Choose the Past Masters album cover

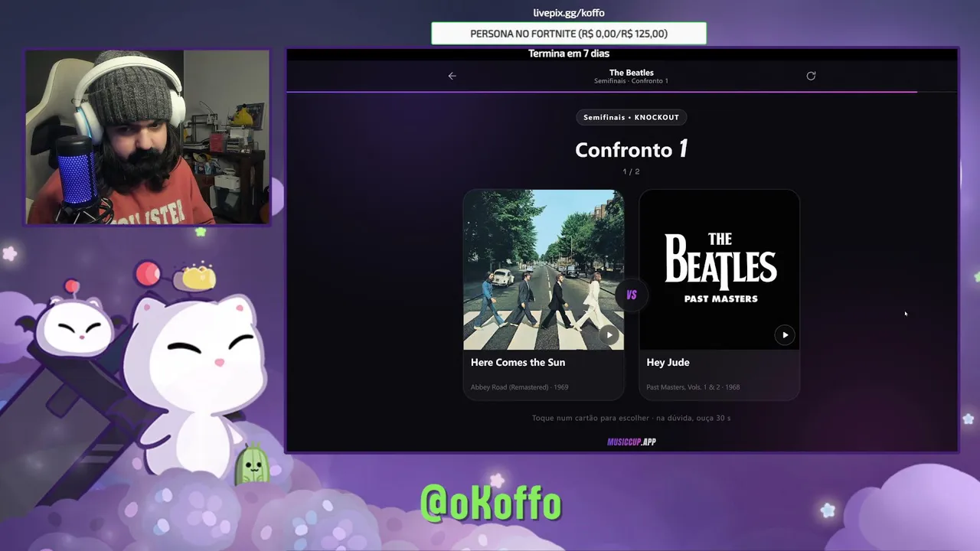coord(720,269)
